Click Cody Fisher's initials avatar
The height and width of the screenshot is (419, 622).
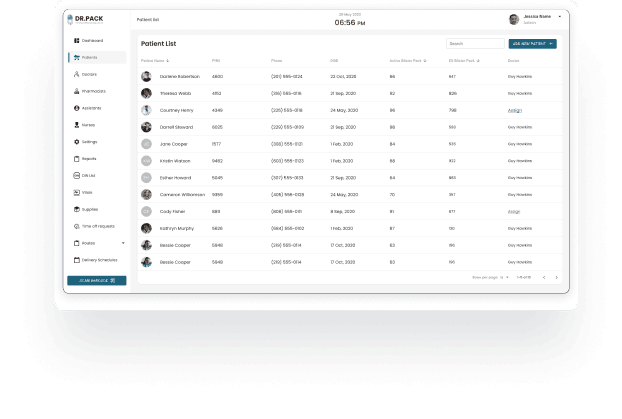[x=146, y=211]
